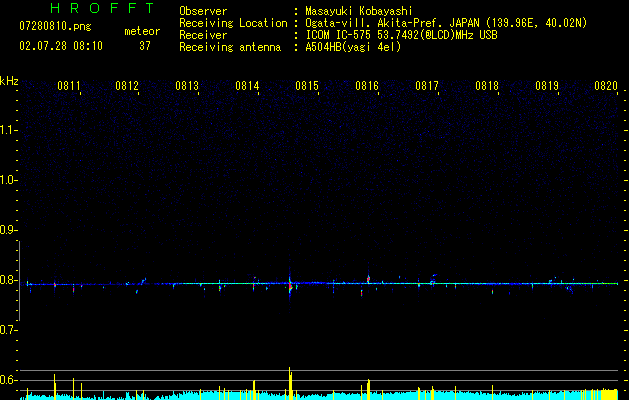
Task: Click the 1.1 kHz axis label
Action: (8, 130)
